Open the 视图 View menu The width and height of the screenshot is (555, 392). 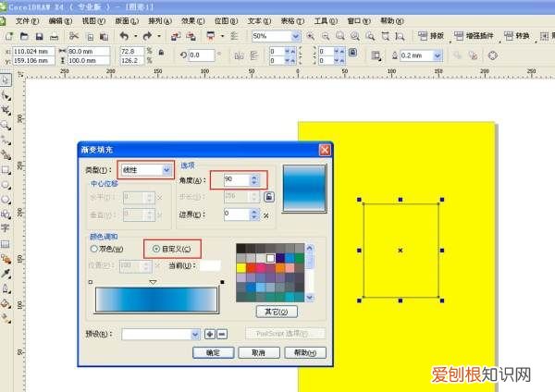pos(93,21)
